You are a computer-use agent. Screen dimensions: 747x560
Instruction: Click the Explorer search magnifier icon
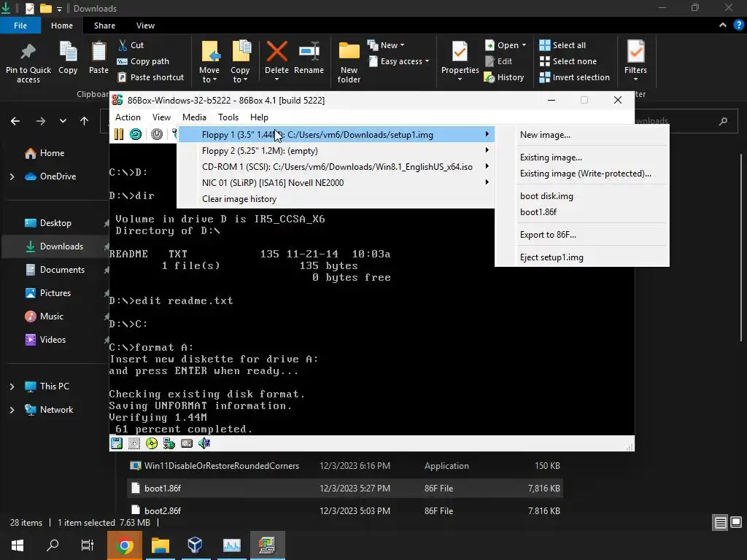click(x=723, y=121)
